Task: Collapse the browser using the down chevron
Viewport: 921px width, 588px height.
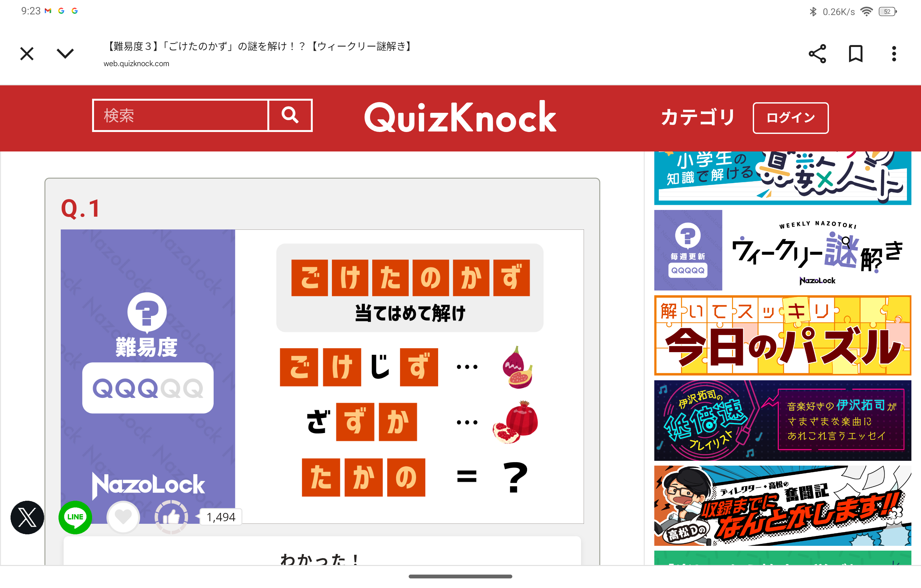Action: (x=65, y=53)
